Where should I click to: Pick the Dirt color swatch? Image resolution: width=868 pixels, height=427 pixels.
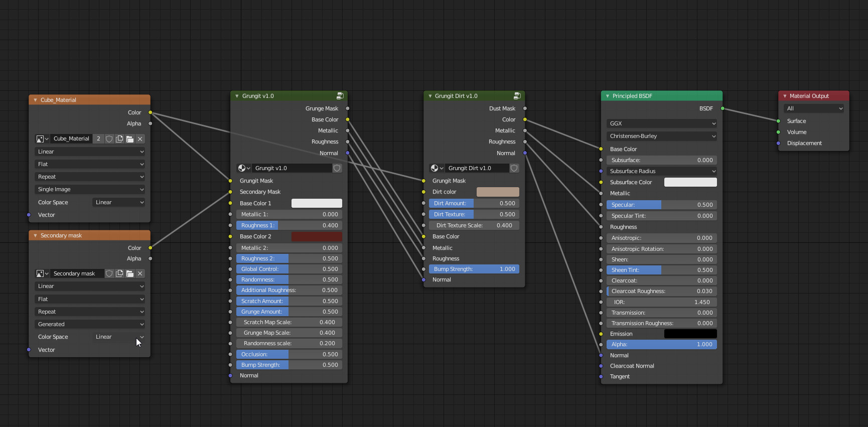click(498, 192)
